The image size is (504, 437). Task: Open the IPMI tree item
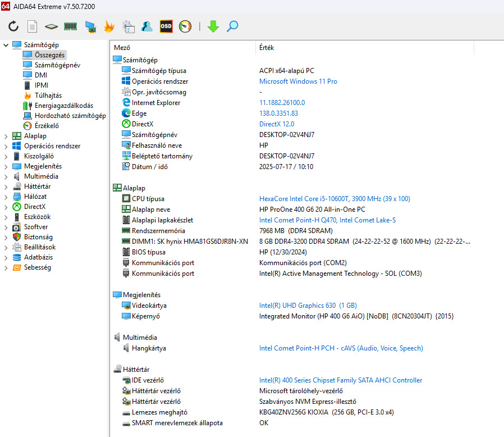pyautogui.click(x=42, y=85)
